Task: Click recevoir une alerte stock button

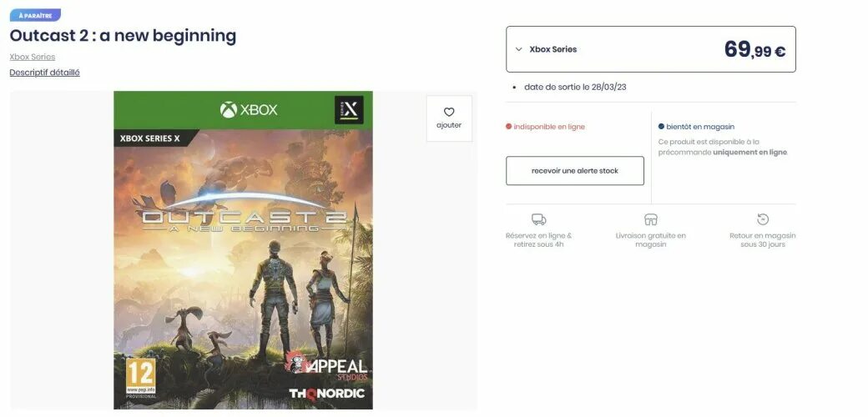Action: point(574,171)
